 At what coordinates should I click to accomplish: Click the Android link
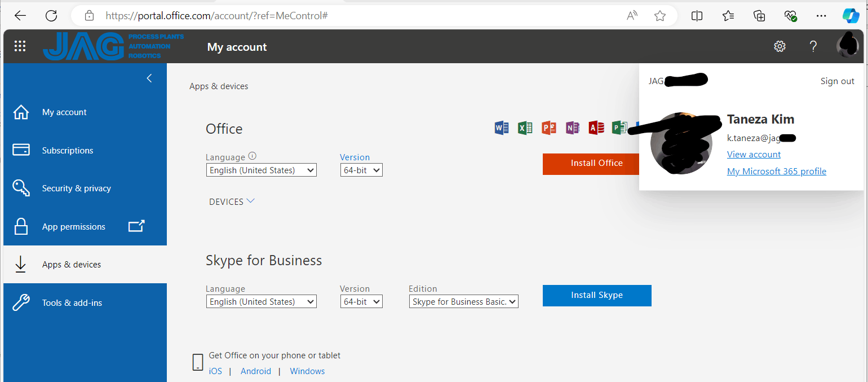click(256, 371)
